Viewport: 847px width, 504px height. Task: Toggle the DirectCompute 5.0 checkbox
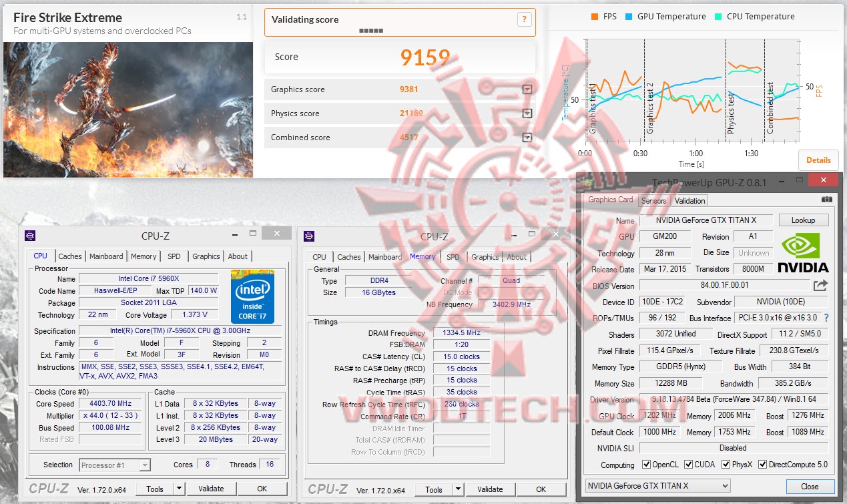(762, 465)
